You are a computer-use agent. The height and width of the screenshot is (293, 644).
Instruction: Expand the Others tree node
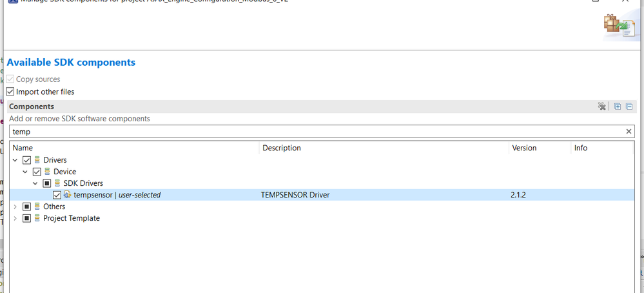[15, 207]
